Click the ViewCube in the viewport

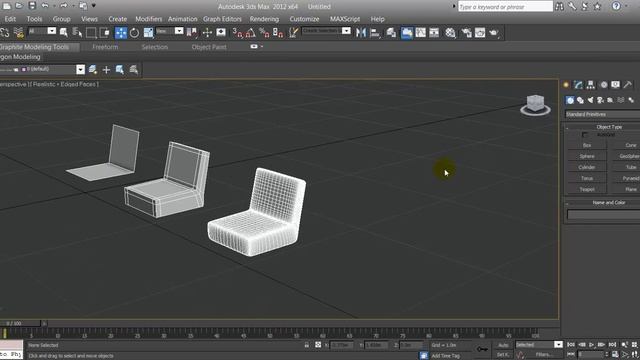[x=535, y=104]
